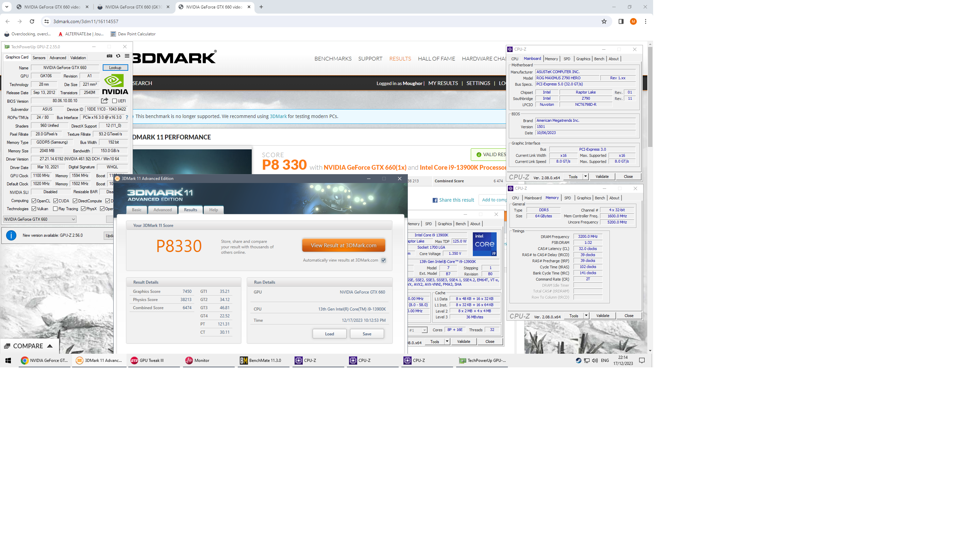Toggle the OpenCL checkbox
The height and width of the screenshot is (551, 980).
coord(34,201)
